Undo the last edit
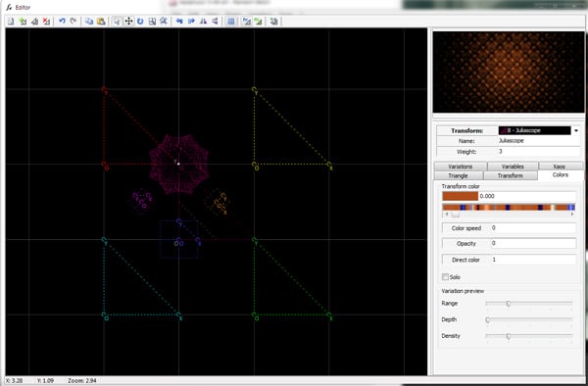Image resolution: width=588 pixels, height=386 pixels. pyautogui.click(x=62, y=22)
